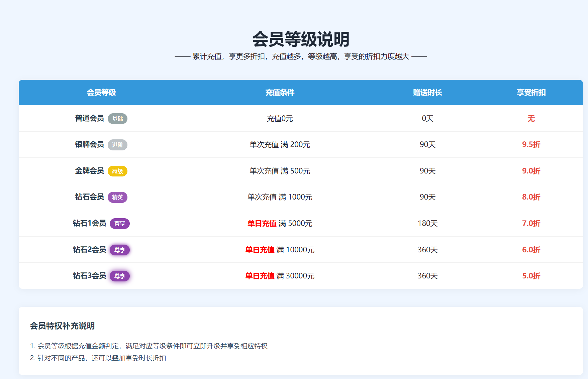Image resolution: width=588 pixels, height=379 pixels.
Task: Click the 单次充值 满 200元 cell
Action: pyautogui.click(x=280, y=144)
